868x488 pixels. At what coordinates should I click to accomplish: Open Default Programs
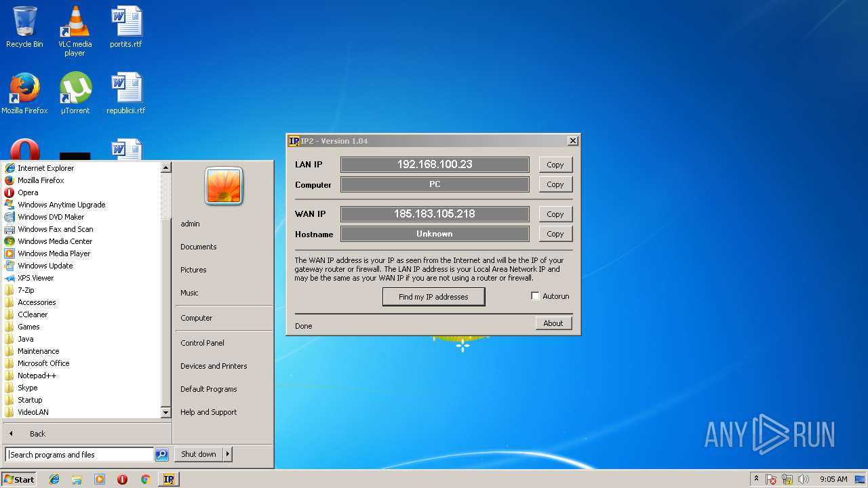208,389
